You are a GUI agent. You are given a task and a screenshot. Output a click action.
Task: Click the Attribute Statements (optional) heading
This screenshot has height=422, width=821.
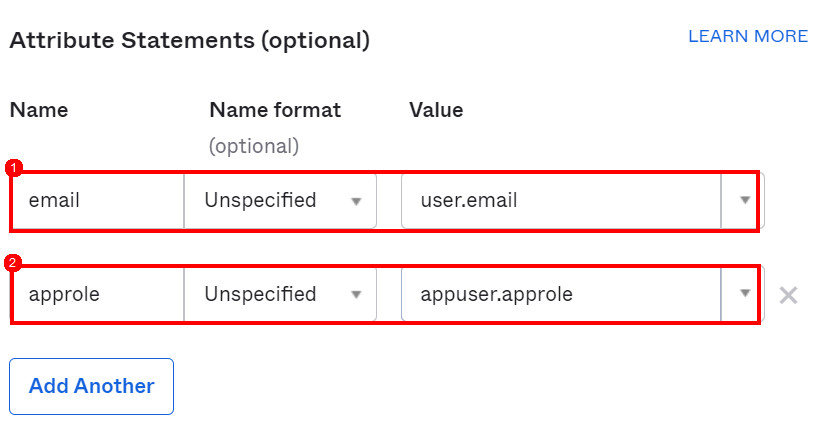(190, 41)
